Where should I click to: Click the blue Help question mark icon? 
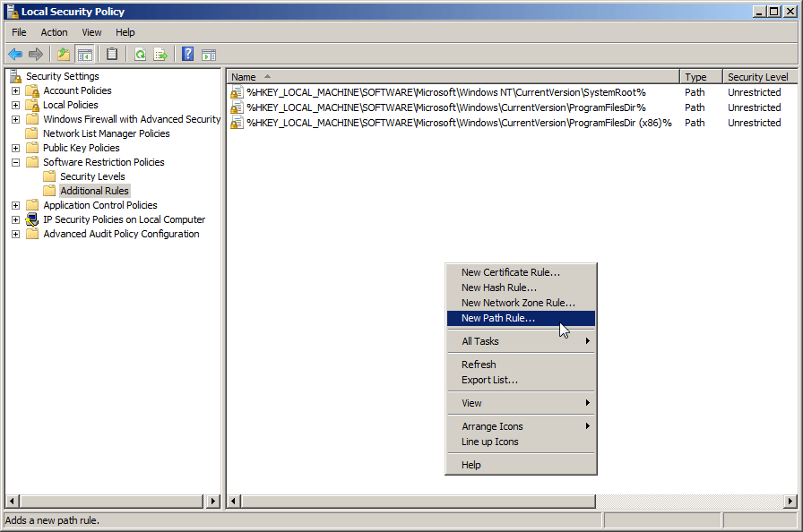click(x=188, y=54)
